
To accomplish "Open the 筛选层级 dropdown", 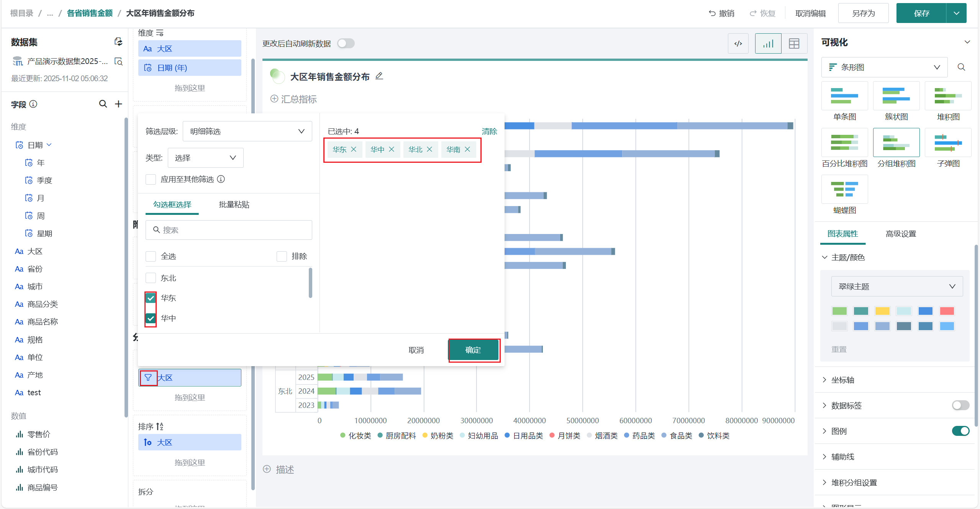I will point(247,131).
